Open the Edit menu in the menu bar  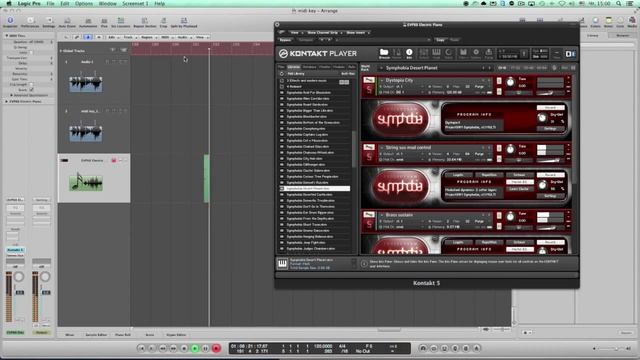64,4
